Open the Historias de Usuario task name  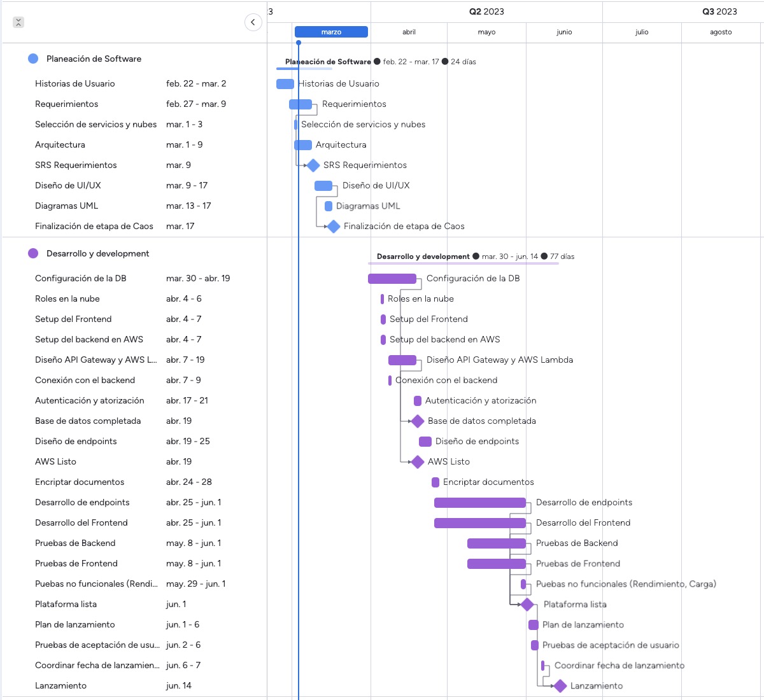tap(75, 83)
